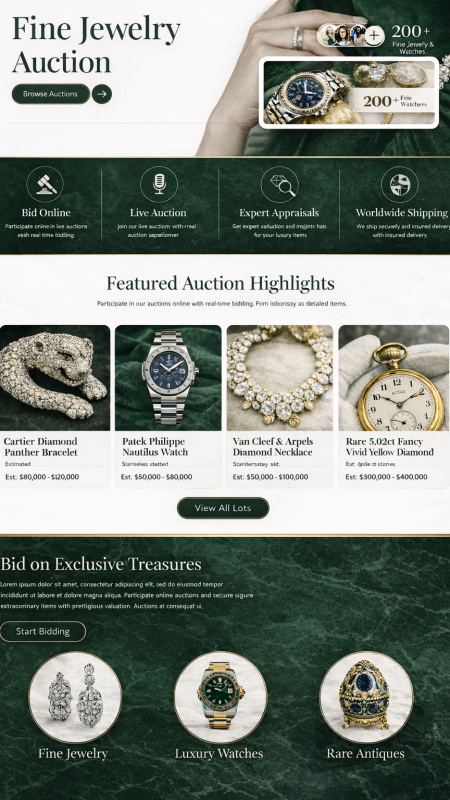Viewport: 450px width, 800px height.
Task: Click the Worldwide Shipping globe icon
Action: point(399,185)
